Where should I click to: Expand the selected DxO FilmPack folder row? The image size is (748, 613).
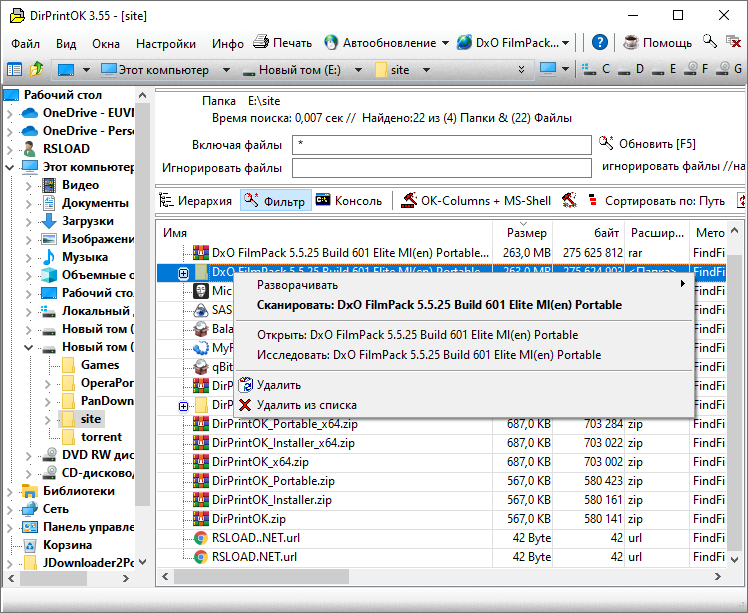coord(183,273)
